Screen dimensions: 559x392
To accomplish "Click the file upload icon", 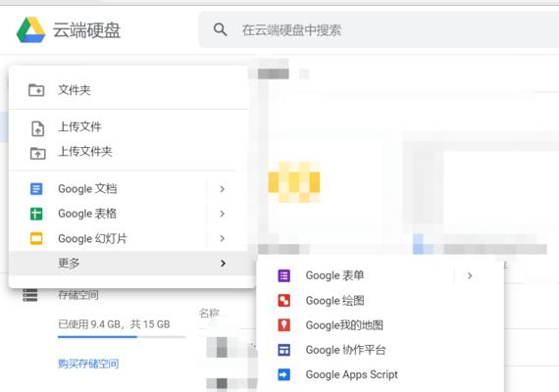I will coord(38,128).
